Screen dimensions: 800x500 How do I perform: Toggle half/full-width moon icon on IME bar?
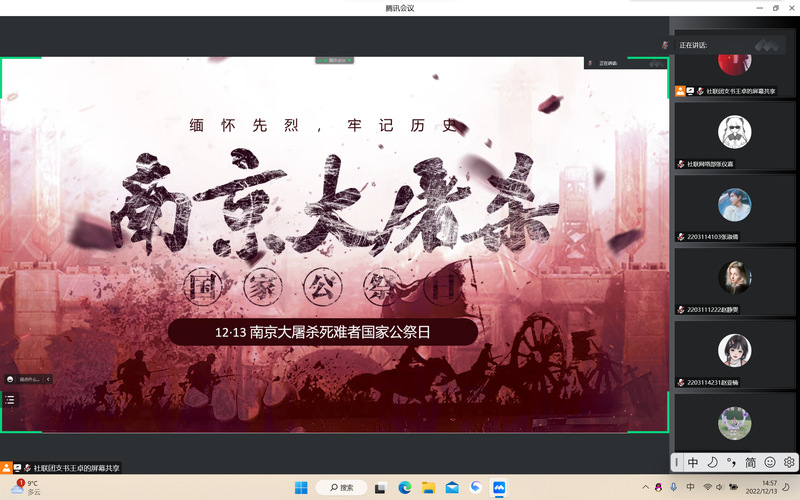[712, 462]
